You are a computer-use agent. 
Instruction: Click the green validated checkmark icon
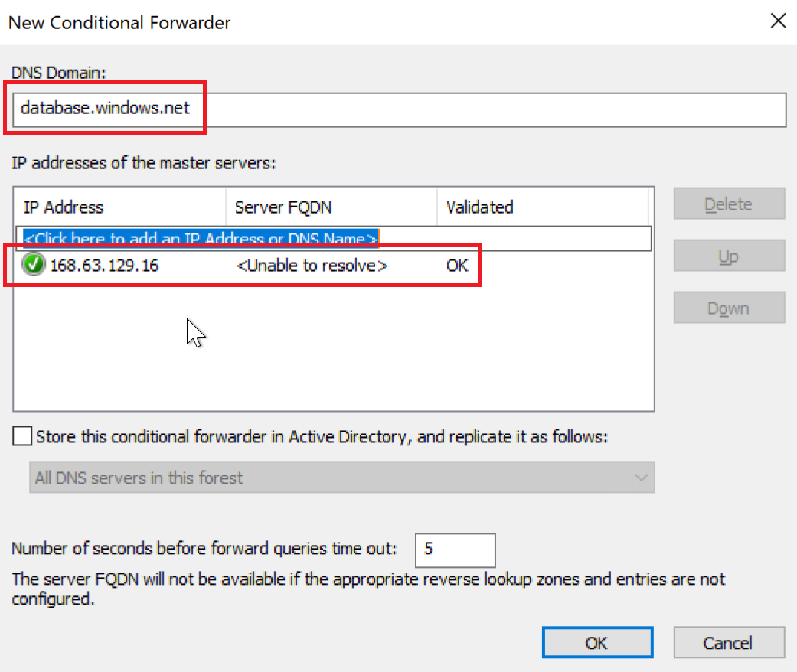(34, 266)
